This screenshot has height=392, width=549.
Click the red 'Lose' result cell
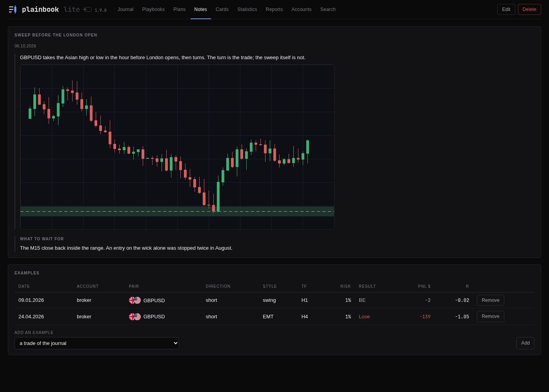pyautogui.click(x=364, y=317)
